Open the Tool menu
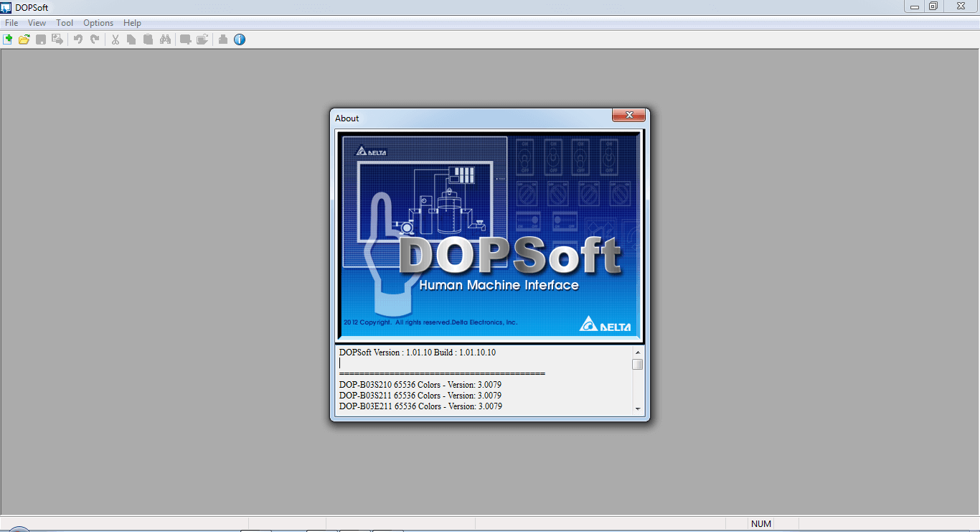The height and width of the screenshot is (532, 980). click(x=65, y=23)
